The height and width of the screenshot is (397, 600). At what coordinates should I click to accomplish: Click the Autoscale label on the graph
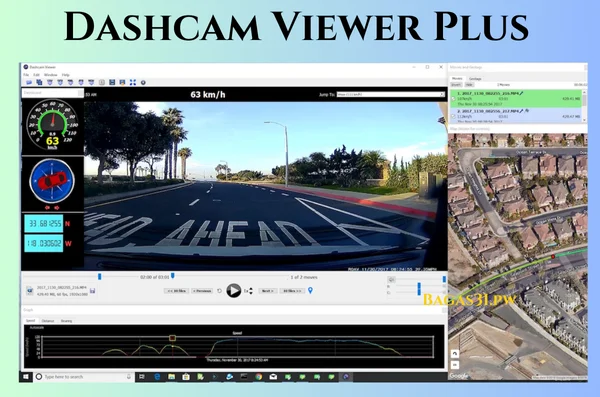pyautogui.click(x=37, y=328)
